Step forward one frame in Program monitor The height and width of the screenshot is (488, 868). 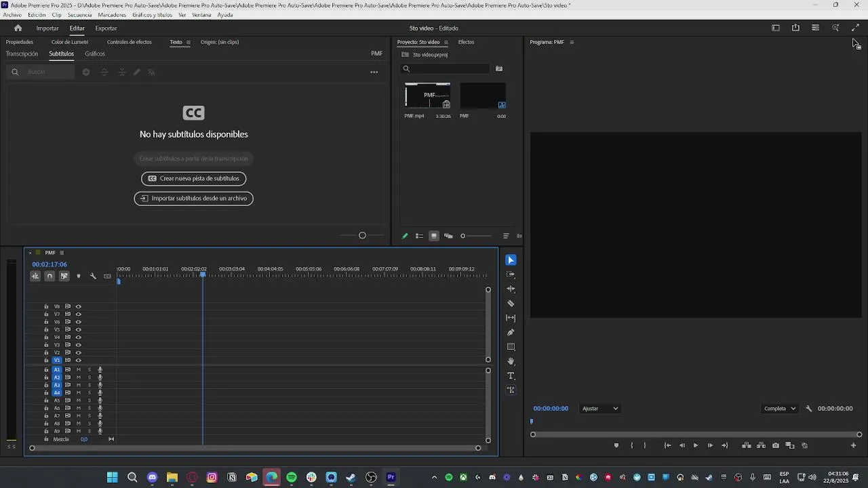(x=710, y=445)
